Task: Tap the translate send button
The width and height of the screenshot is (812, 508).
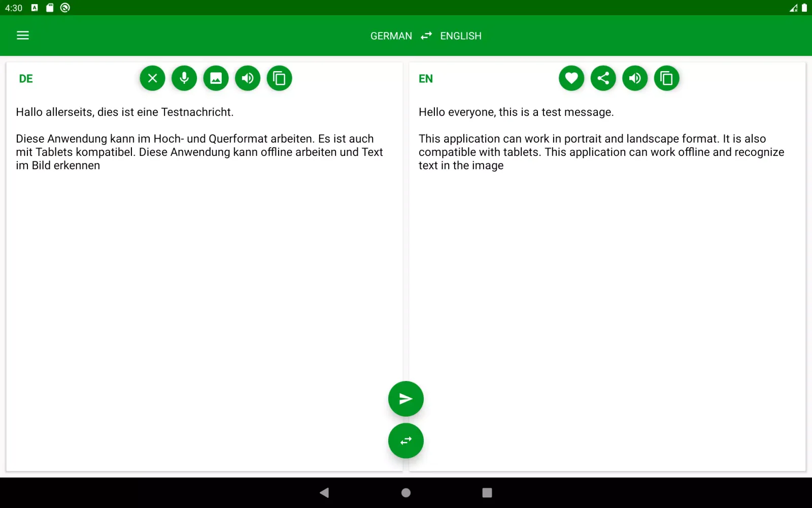Action: point(406,399)
